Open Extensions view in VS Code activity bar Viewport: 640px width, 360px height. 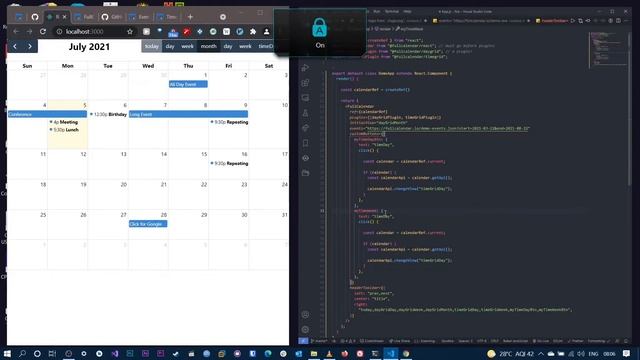click(305, 83)
